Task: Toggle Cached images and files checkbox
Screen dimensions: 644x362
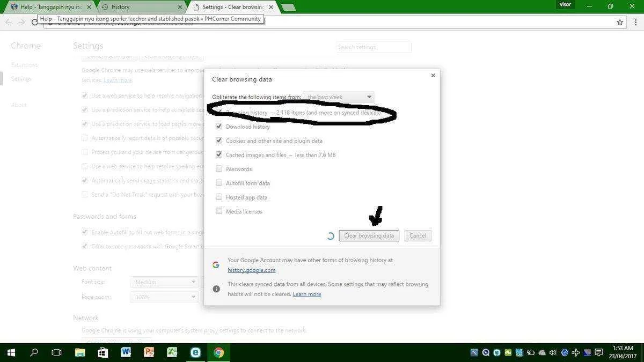Action: click(219, 154)
